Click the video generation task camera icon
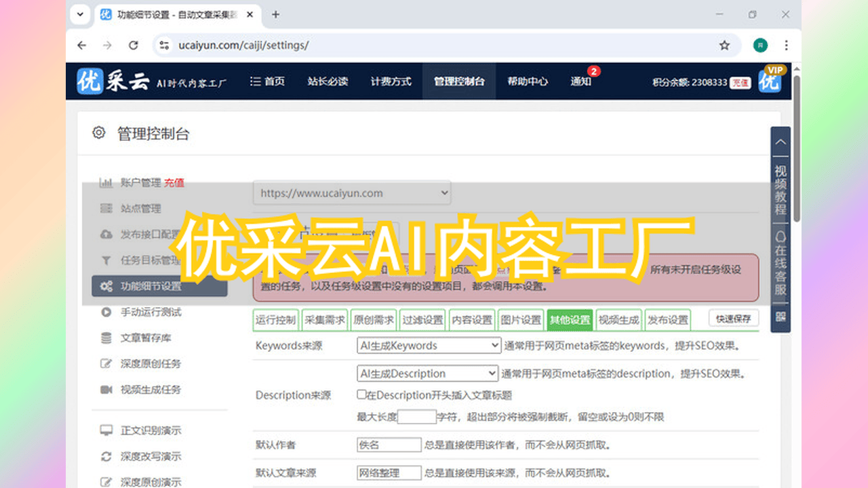Screen dimensions: 868x488 (106, 390)
